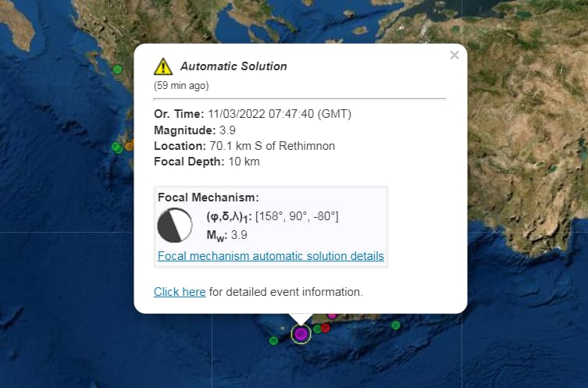The height and width of the screenshot is (388, 588).
Task: Select green marker beside the orange marker
Action: click(117, 147)
